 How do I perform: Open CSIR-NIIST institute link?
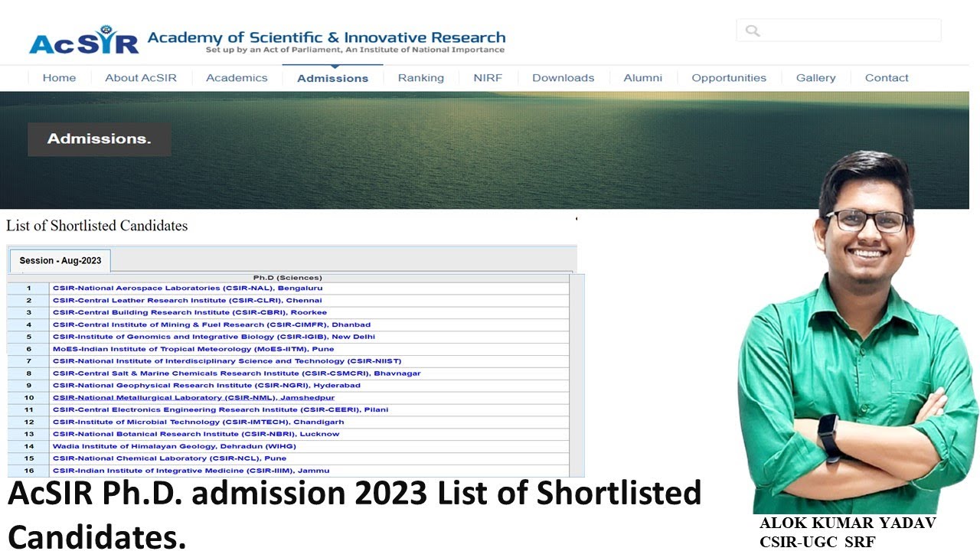click(x=227, y=361)
